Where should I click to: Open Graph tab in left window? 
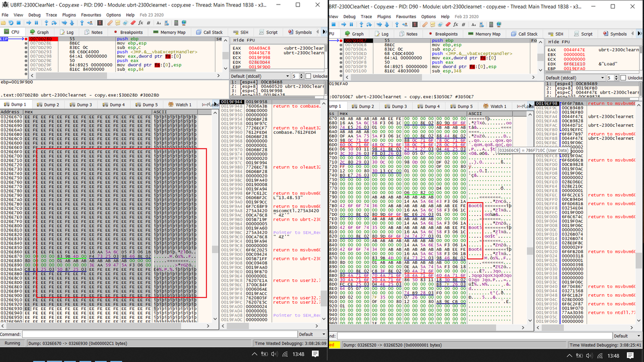coord(38,32)
